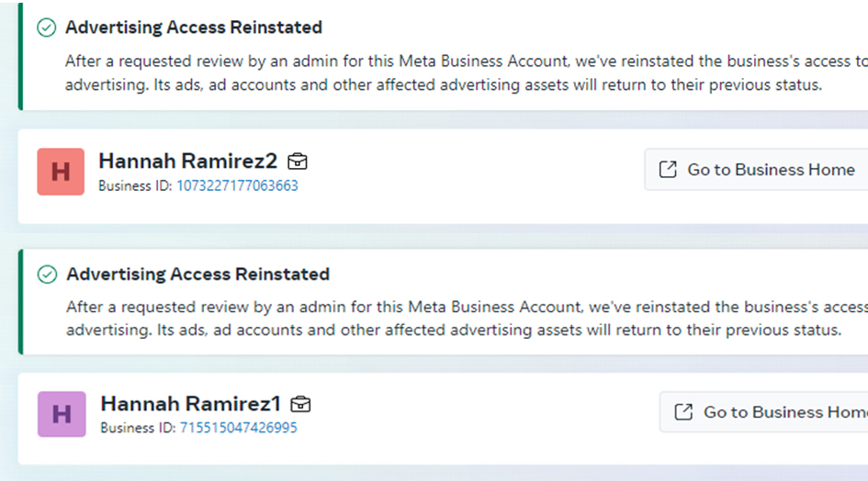868x481 pixels.
Task: Click external-link icon in Hannah Ramirez2's Business Home button
Action: click(x=668, y=170)
